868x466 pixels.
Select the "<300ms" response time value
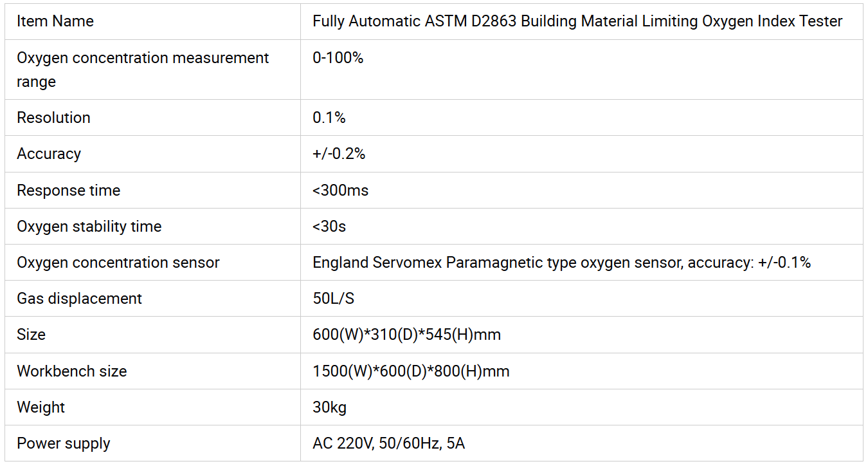point(340,191)
